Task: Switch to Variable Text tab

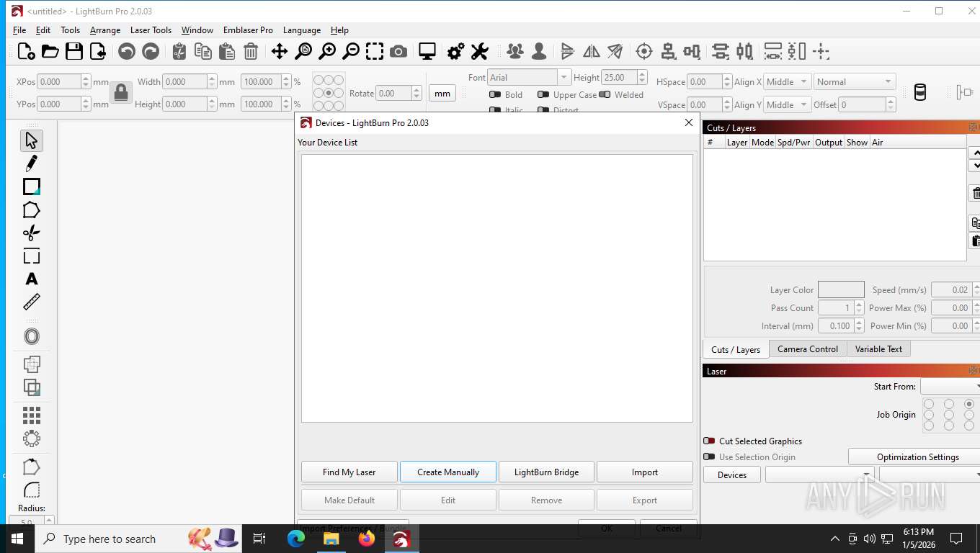Action: 878,349
